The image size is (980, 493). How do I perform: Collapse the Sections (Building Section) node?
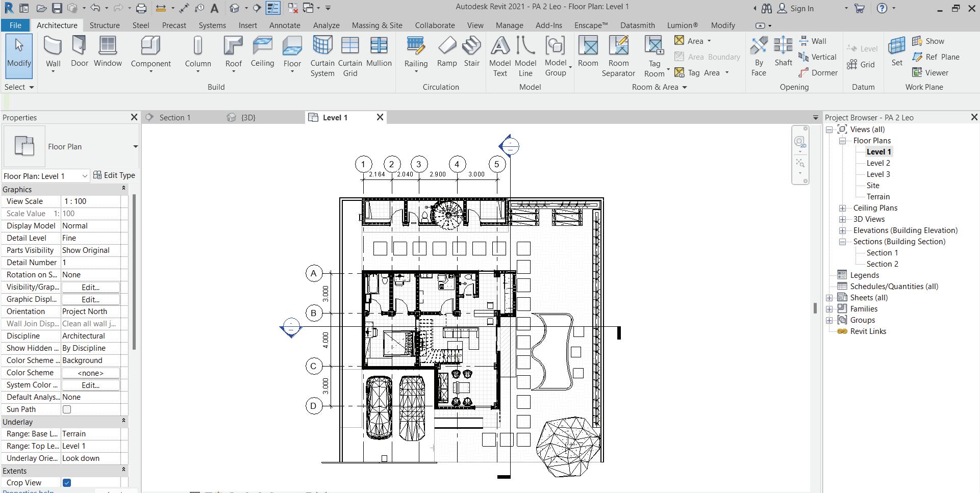(842, 242)
